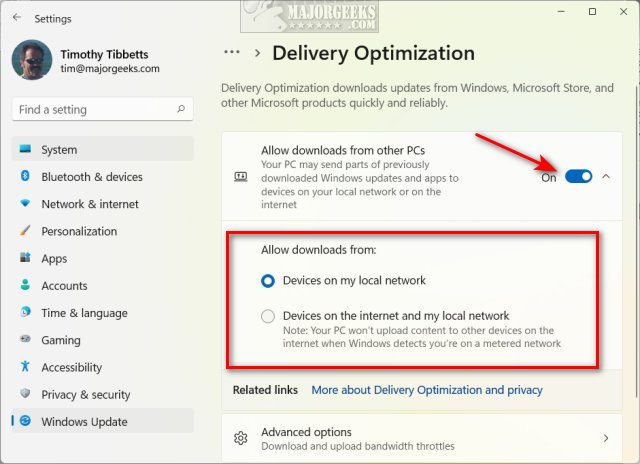Open More about Delivery Optimization and privacy
Image resolution: width=640 pixels, height=464 pixels.
(427, 390)
